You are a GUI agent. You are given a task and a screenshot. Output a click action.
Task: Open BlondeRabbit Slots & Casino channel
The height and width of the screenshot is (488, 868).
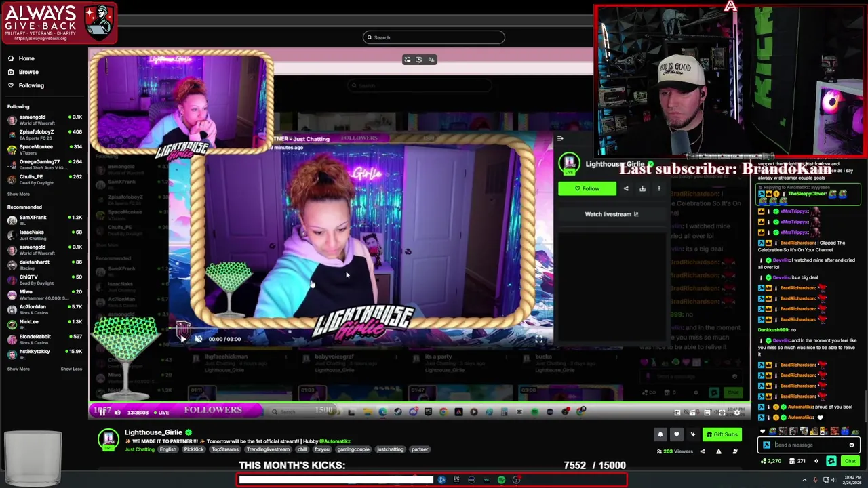tap(44, 340)
